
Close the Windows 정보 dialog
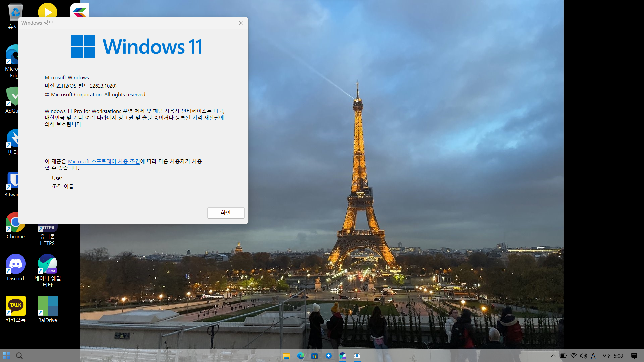click(x=241, y=23)
